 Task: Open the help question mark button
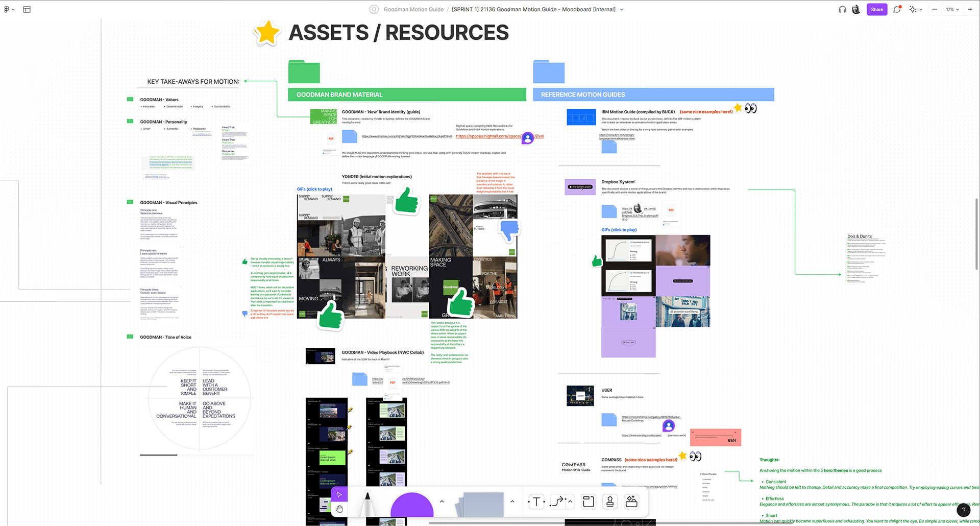[x=963, y=510]
